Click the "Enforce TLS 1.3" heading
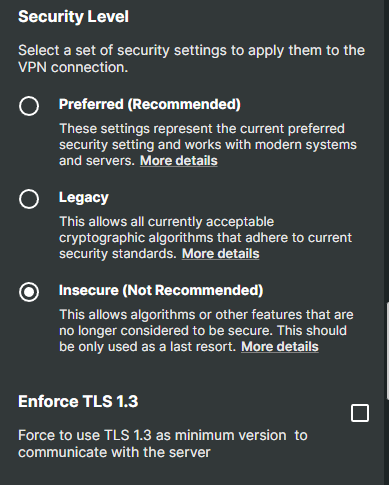This screenshot has width=389, height=485. 78,401
